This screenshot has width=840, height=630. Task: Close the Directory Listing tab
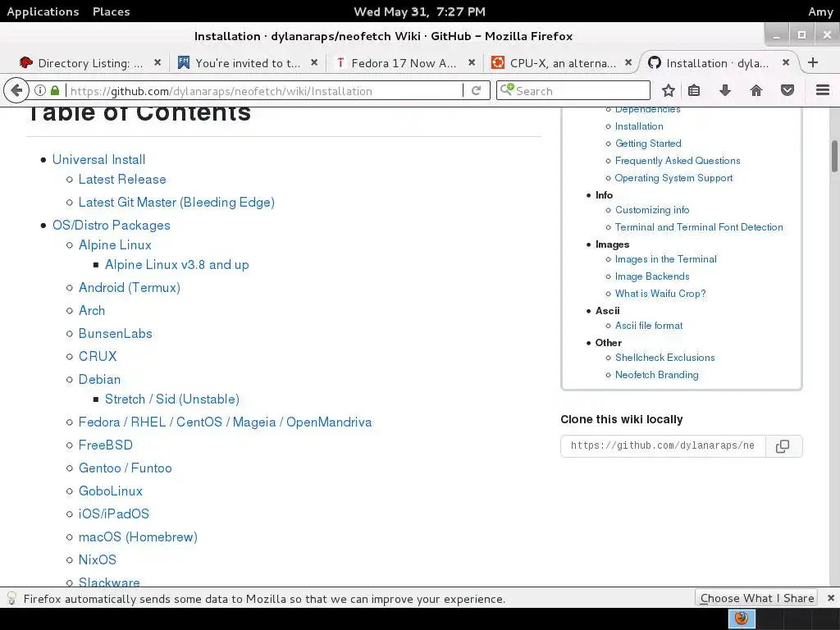[157, 62]
